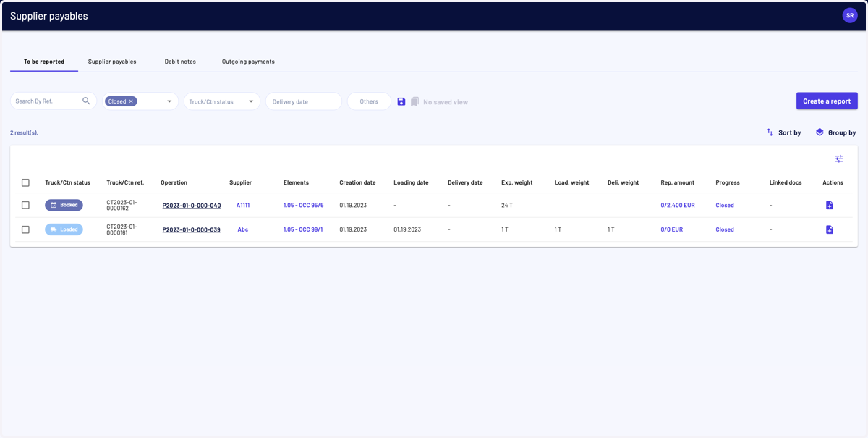This screenshot has width=868, height=438.
Task: Remove the Closed filter chip
Action: [x=131, y=101]
